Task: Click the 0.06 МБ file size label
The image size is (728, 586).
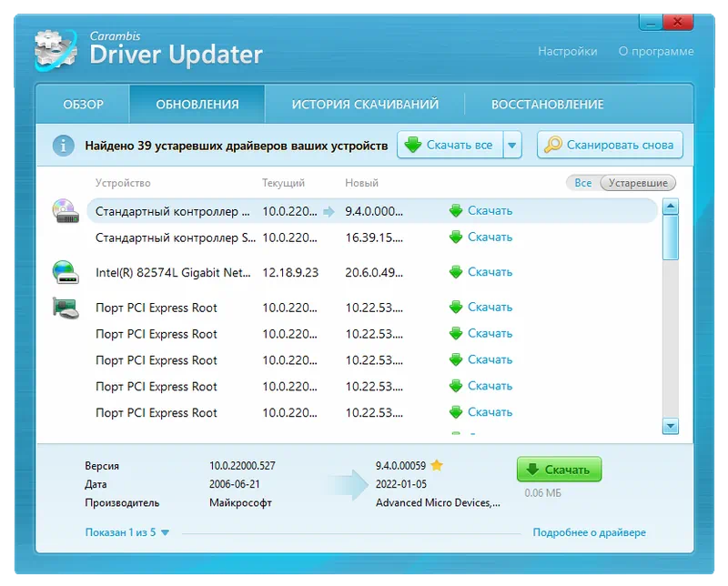Action: click(x=542, y=493)
